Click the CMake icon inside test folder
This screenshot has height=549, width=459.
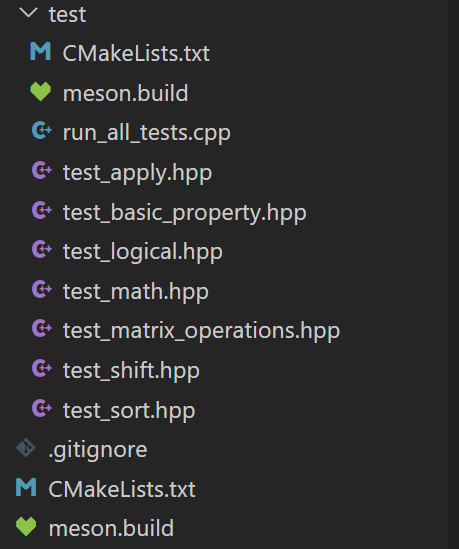tap(41, 51)
